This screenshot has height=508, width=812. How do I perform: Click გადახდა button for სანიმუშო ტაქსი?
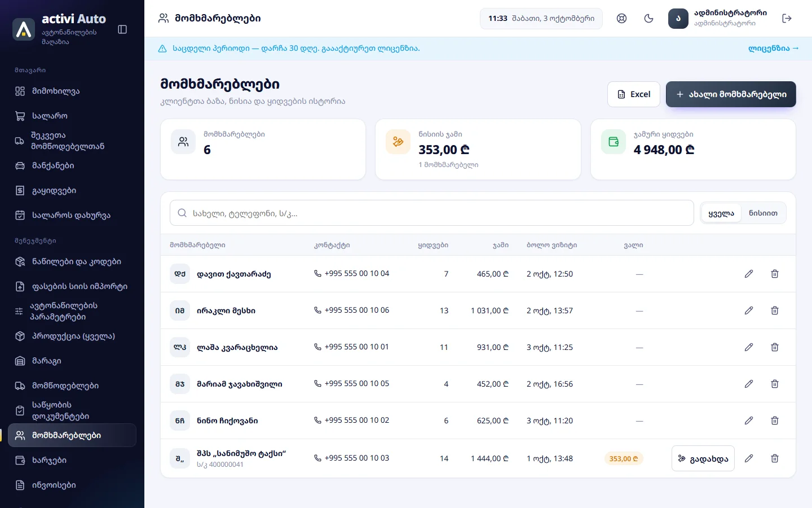point(703,458)
